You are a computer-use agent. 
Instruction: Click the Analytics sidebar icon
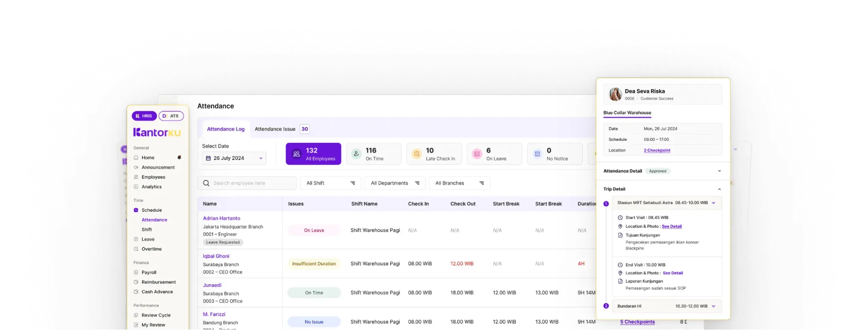[x=136, y=187]
